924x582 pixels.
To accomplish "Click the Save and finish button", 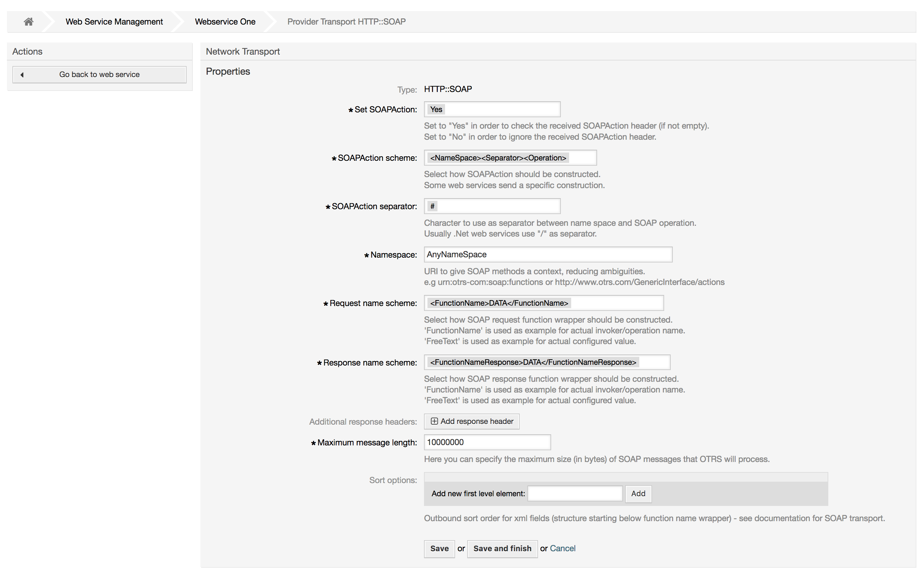I will pyautogui.click(x=502, y=548).
